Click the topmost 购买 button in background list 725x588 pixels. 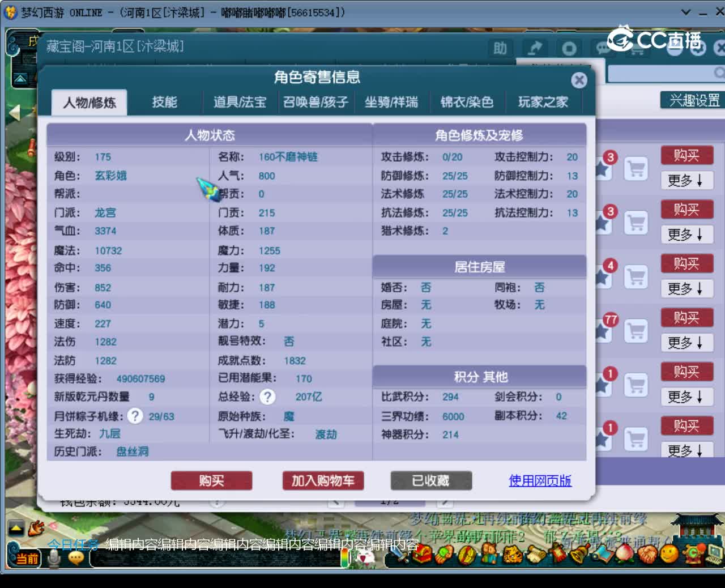[686, 156]
